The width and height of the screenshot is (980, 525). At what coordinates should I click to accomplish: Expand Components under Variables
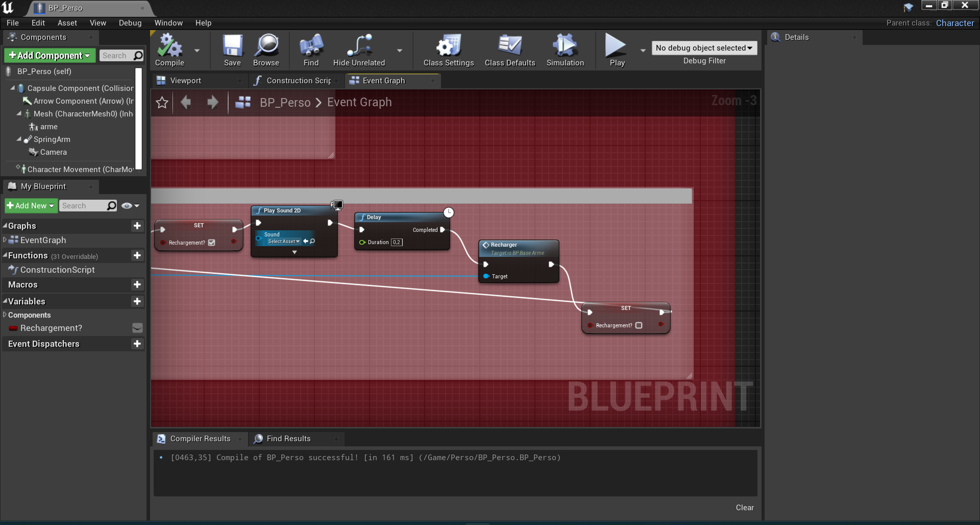click(5, 315)
